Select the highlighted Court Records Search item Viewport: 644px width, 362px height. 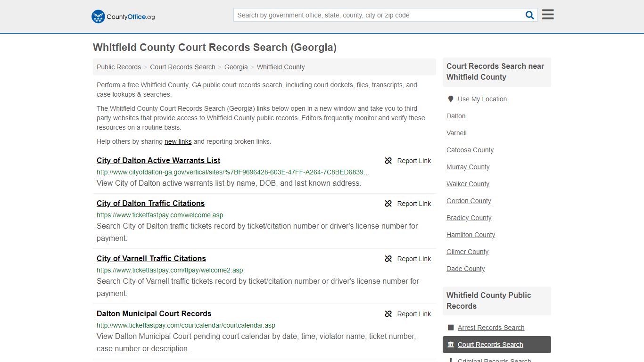496,345
